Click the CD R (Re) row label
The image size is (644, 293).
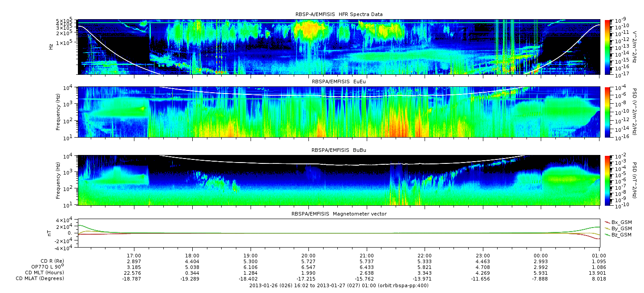(x=49, y=261)
